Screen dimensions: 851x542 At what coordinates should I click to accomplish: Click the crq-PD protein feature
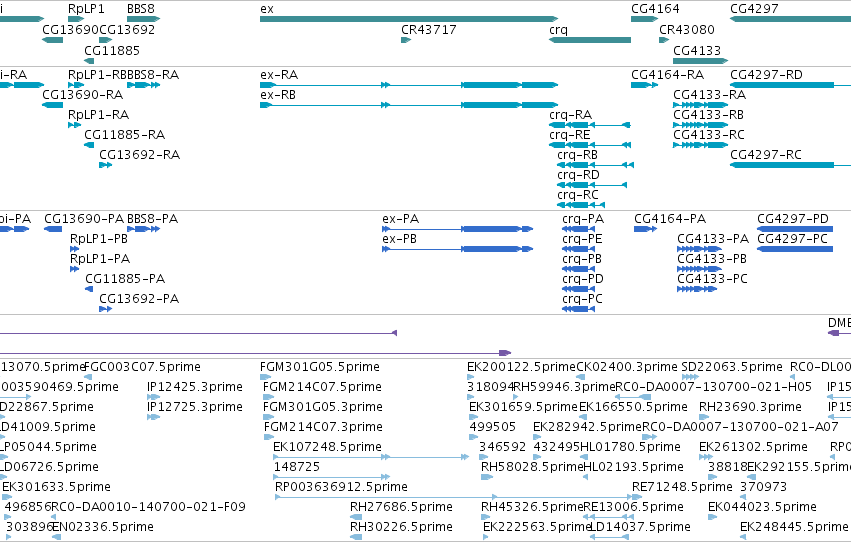click(579, 289)
